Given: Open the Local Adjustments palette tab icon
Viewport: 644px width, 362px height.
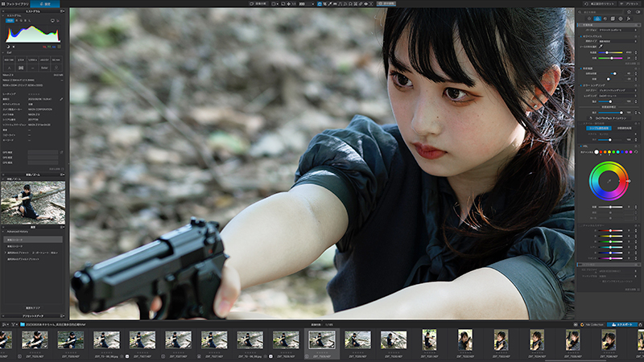Looking at the screenshot, I should (x=621, y=19).
